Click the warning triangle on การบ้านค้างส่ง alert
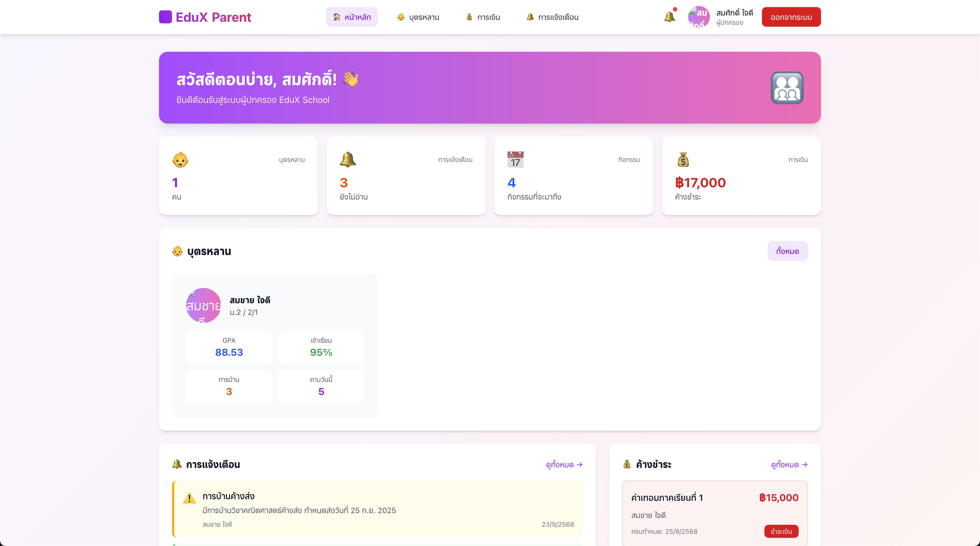 (189, 498)
